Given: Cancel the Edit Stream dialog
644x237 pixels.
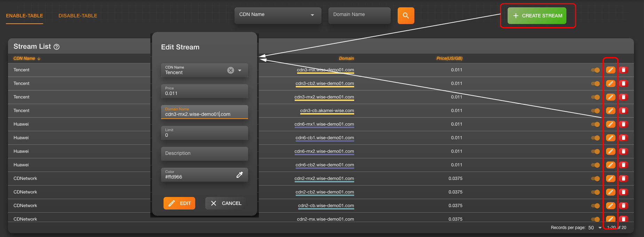Looking at the screenshot, I should point(226,203).
